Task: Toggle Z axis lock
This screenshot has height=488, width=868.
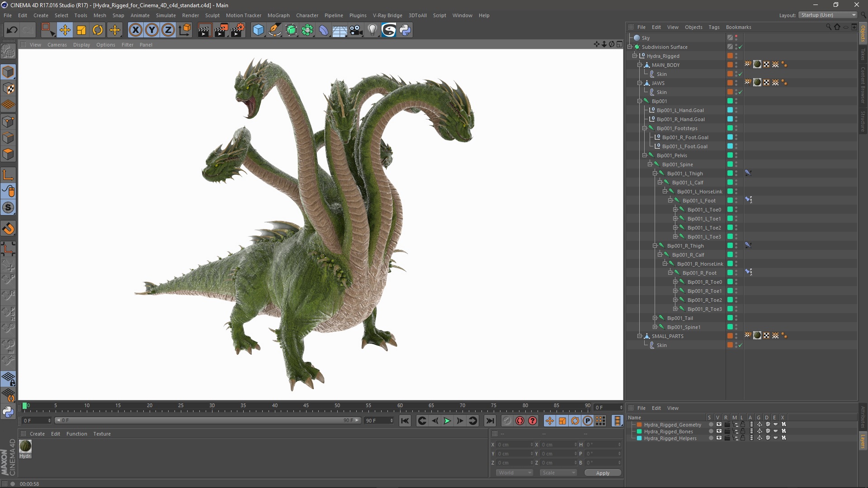Action: [x=168, y=30]
